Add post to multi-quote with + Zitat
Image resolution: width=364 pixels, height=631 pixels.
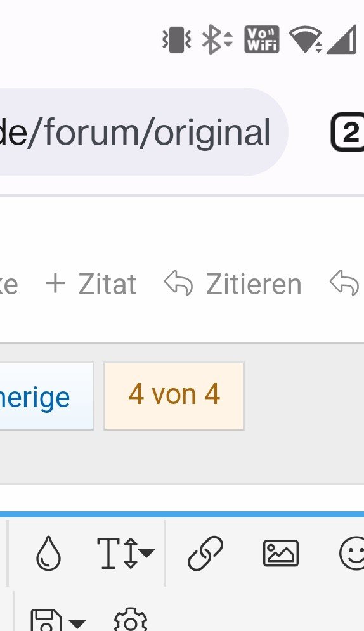pos(91,284)
